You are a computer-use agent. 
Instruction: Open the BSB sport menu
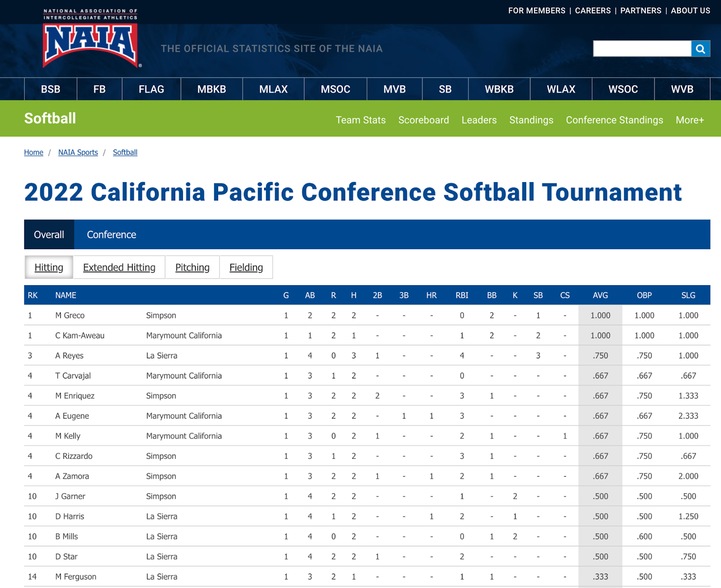pyautogui.click(x=50, y=89)
